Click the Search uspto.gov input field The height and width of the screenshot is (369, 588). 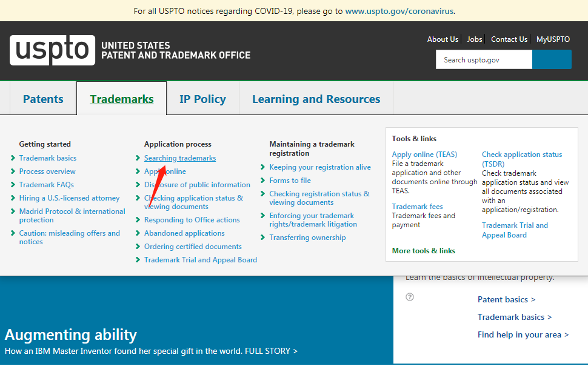pos(484,59)
